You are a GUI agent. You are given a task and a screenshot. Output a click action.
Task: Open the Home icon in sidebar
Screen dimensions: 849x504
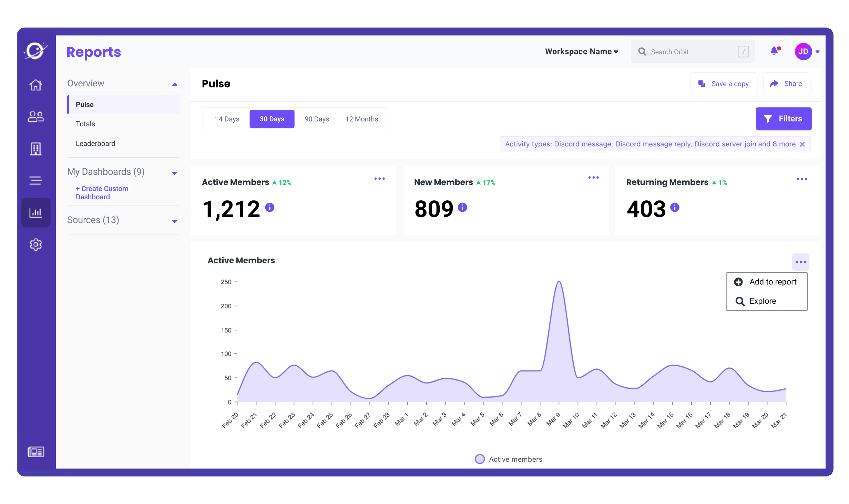point(36,85)
